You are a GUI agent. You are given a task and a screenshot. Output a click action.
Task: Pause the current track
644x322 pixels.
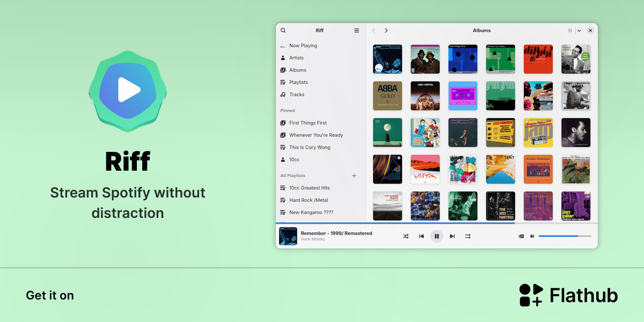point(437,236)
